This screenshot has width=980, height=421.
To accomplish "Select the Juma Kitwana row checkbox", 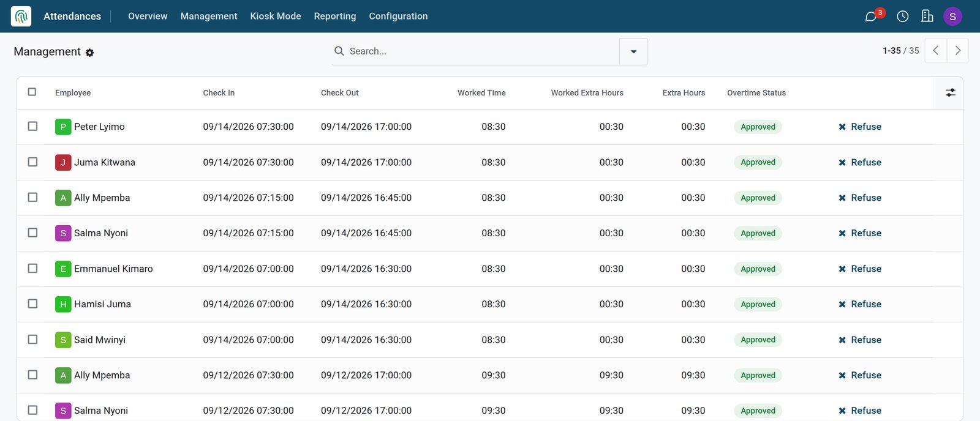I will click(32, 162).
